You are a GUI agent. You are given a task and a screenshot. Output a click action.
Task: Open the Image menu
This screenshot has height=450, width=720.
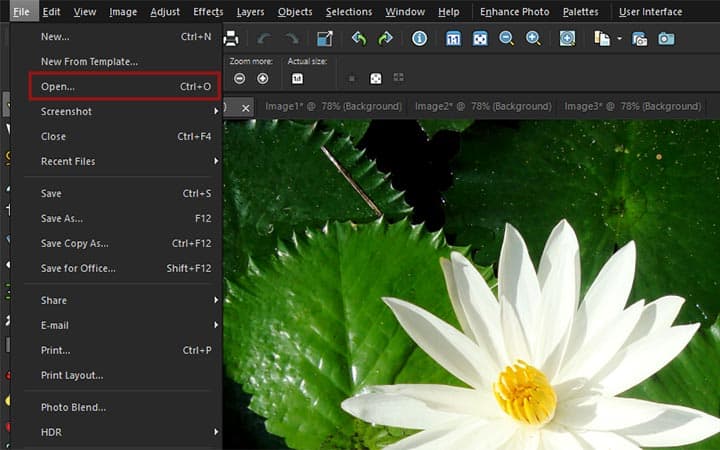point(123,11)
